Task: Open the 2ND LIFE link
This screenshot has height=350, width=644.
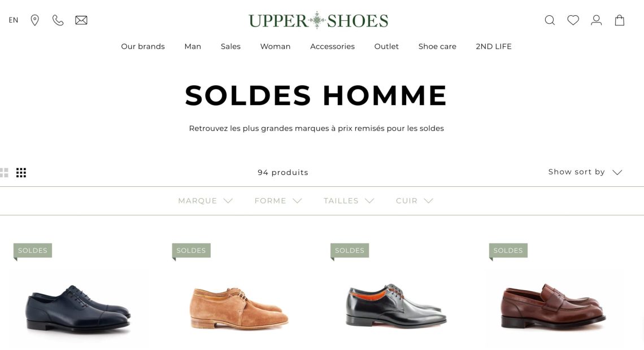Action: click(493, 46)
